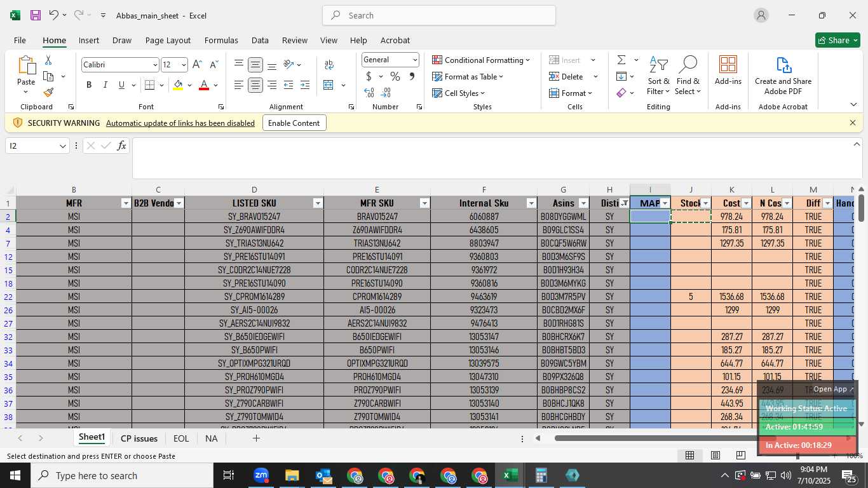Click the Undo arrow icon
The width and height of the screenshot is (868, 488).
tap(54, 15)
